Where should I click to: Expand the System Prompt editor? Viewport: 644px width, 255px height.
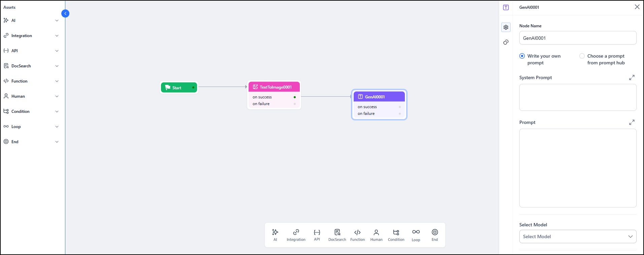click(632, 77)
